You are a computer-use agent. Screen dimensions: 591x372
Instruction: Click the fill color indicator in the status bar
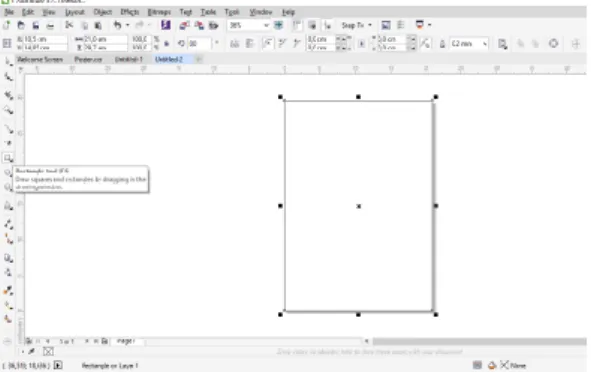click(x=491, y=365)
